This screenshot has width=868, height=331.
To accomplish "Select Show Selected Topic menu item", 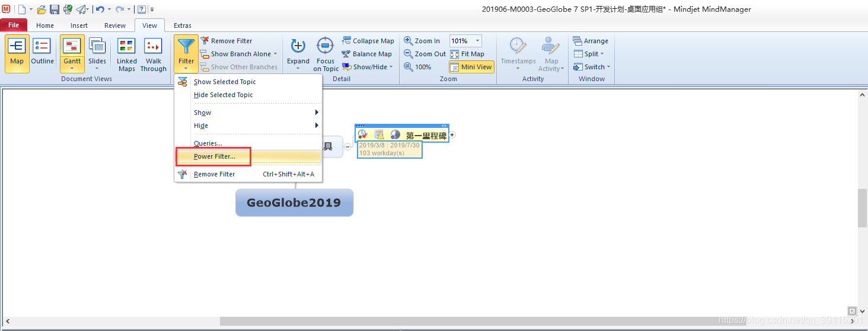I will (x=248, y=82).
